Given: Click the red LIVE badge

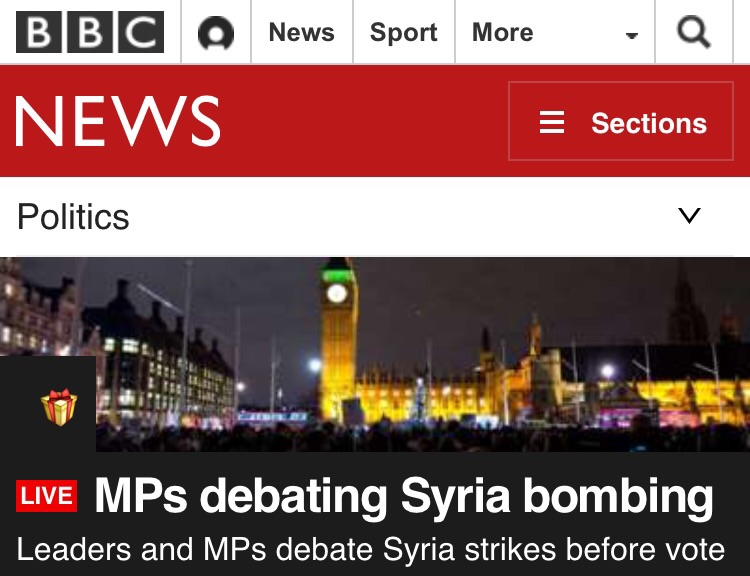Looking at the screenshot, I should [x=47, y=496].
